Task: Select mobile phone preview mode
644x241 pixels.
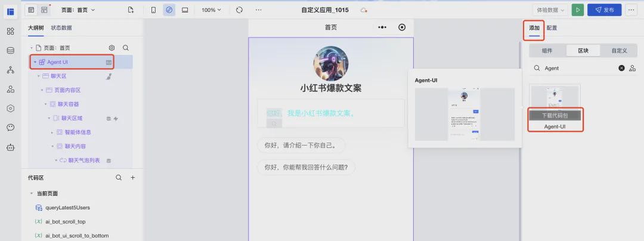Action: (154, 10)
